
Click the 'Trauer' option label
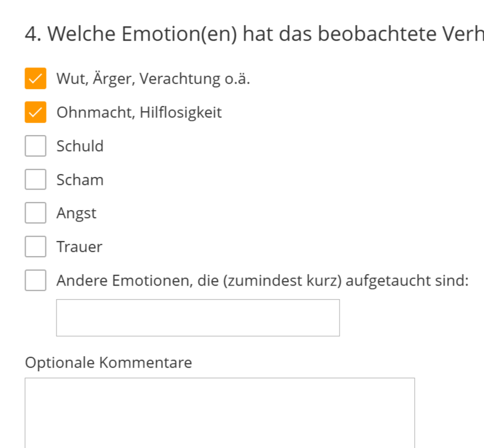coord(79,247)
